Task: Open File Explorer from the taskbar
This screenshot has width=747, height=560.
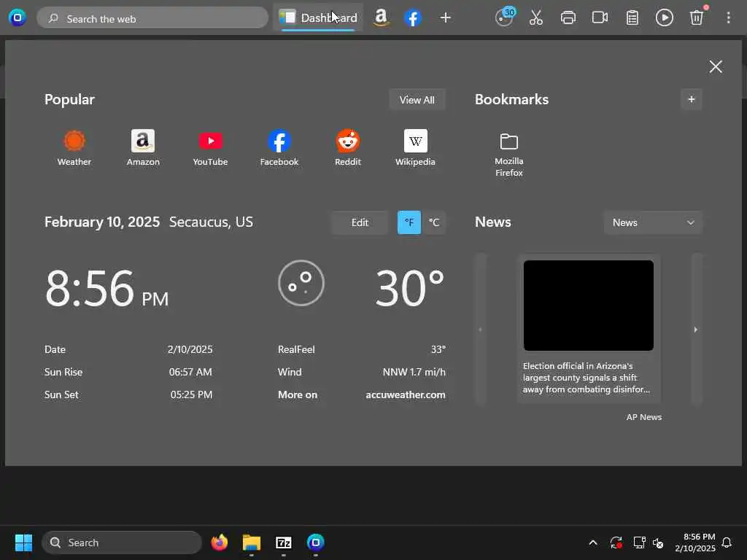Action: point(252,542)
